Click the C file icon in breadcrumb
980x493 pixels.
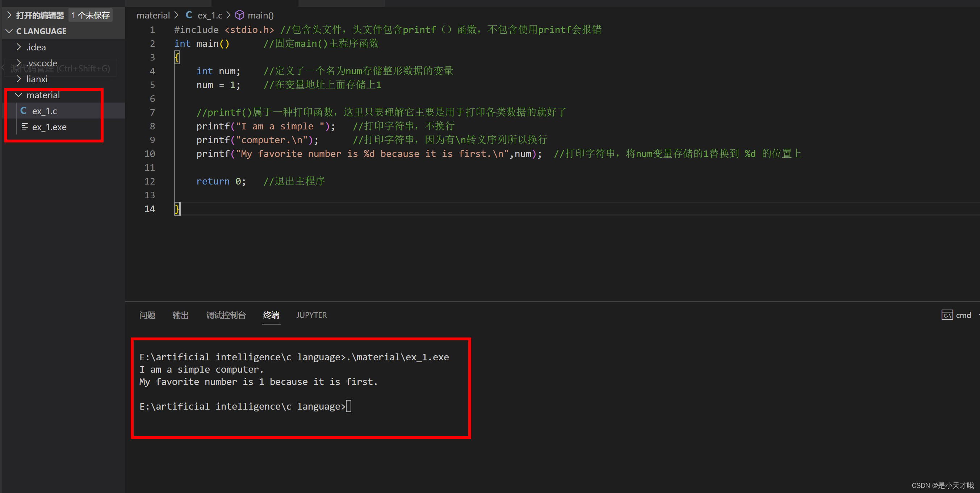[189, 15]
